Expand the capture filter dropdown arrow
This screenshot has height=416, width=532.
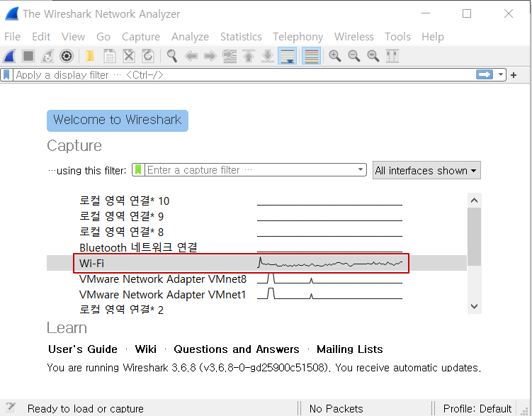[x=361, y=169]
